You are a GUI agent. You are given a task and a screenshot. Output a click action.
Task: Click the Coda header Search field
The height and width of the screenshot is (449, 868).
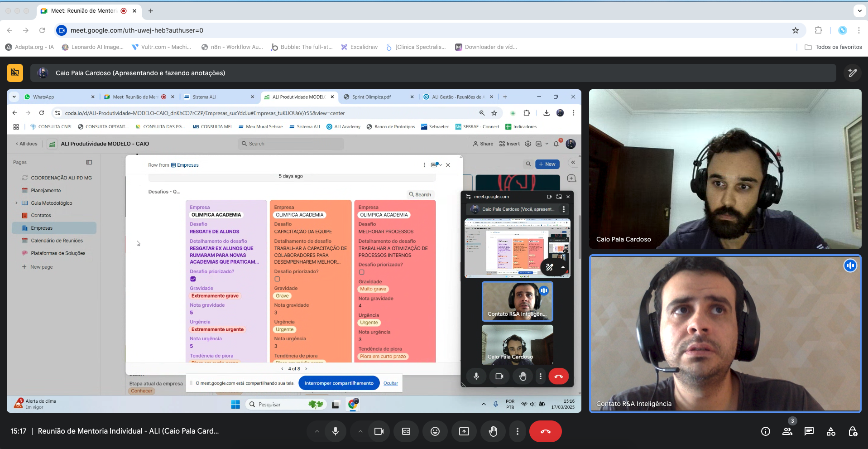(x=291, y=144)
